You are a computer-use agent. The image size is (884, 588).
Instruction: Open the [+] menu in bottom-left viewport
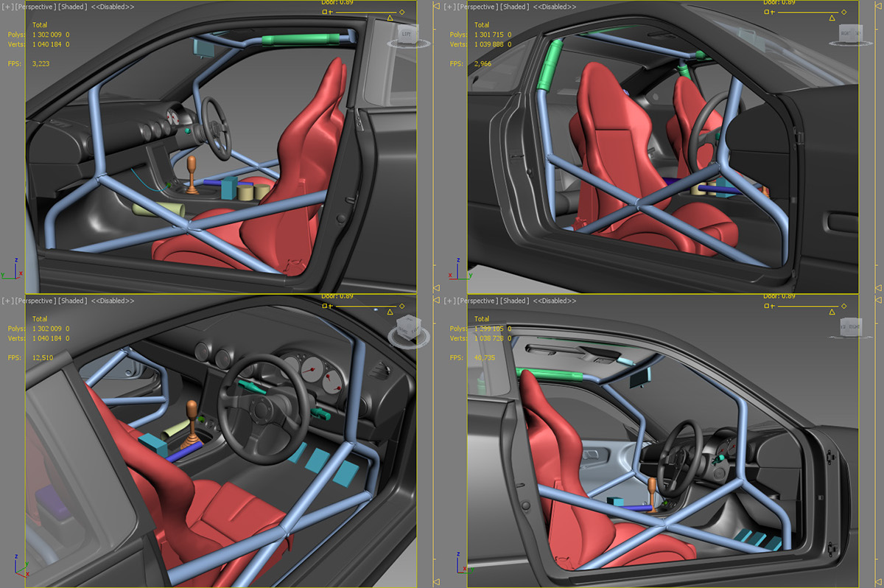(7, 301)
